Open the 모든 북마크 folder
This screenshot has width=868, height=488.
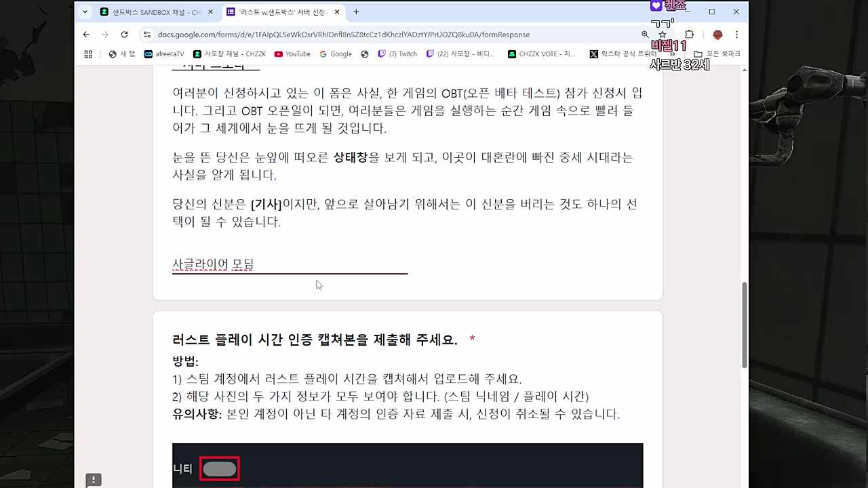[x=717, y=54]
